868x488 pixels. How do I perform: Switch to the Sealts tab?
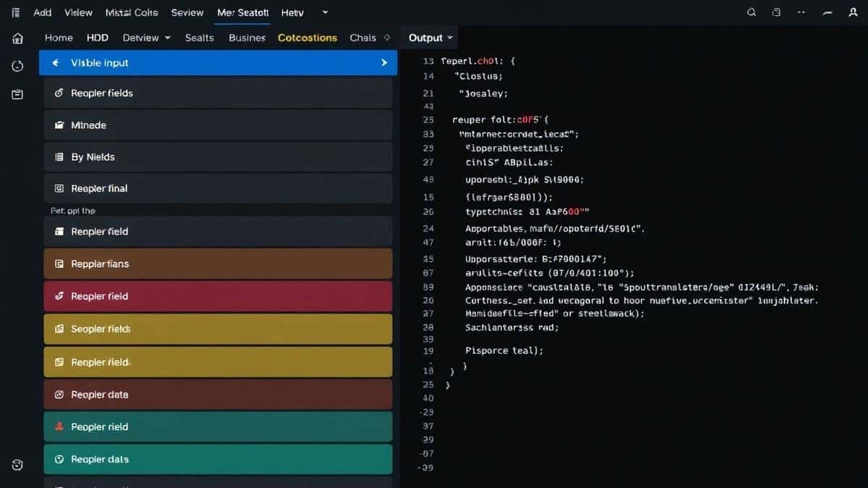tap(199, 38)
